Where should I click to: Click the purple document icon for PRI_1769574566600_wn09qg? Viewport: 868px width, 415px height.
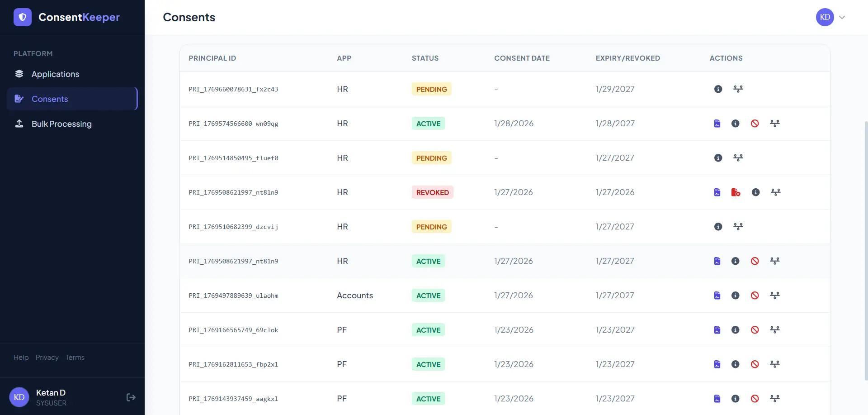point(717,123)
